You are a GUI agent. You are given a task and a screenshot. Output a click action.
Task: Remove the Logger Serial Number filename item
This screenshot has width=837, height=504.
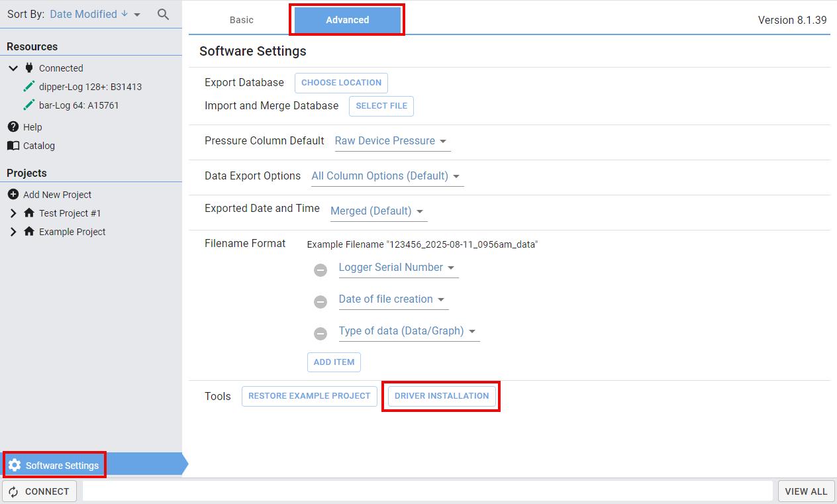pos(320,270)
